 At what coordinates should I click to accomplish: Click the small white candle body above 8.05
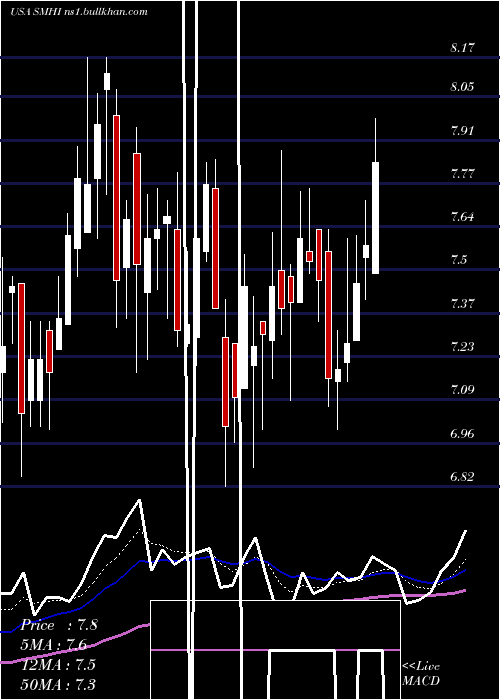pyautogui.click(x=107, y=81)
